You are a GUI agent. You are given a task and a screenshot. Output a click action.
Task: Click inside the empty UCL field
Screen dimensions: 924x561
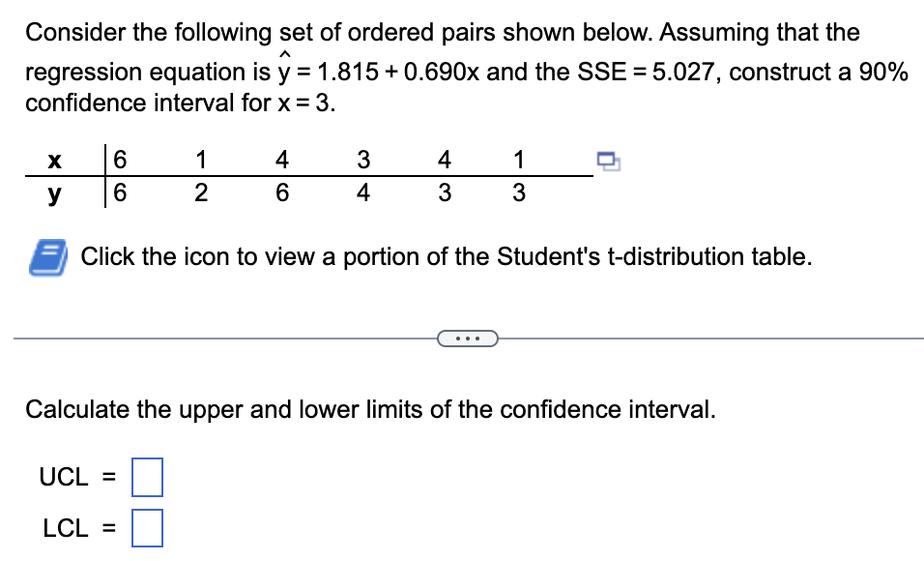coord(148,477)
